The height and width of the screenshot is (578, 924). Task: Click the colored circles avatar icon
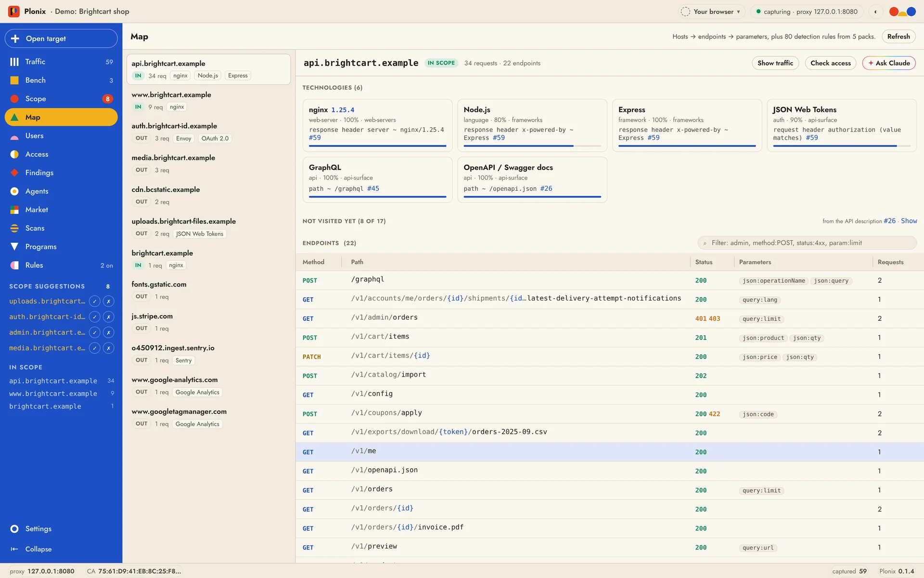[902, 12]
